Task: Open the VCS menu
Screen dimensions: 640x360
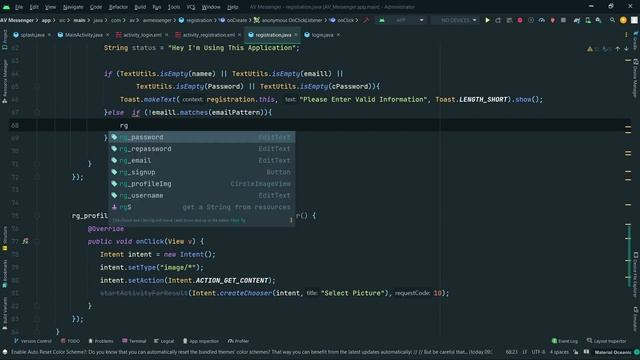Action: [x=191, y=7]
